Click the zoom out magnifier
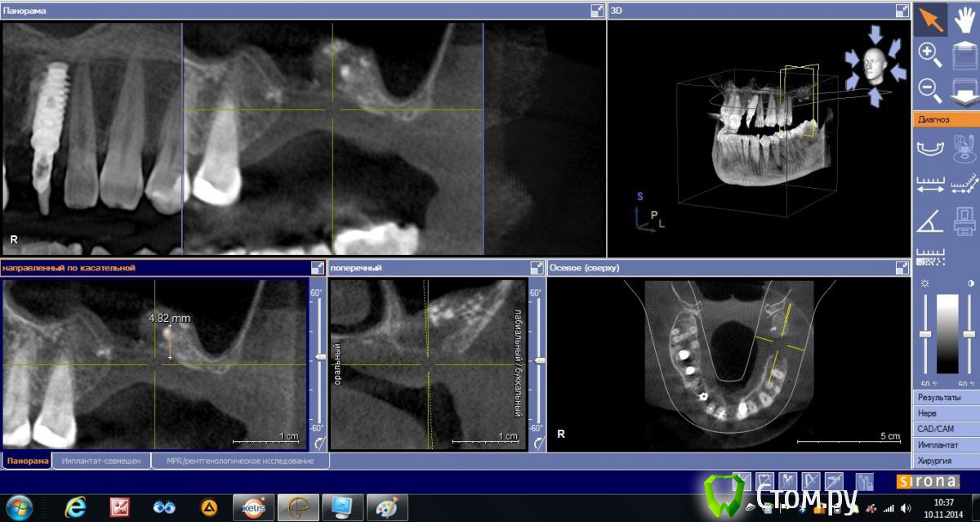The image size is (980, 522). point(929,88)
